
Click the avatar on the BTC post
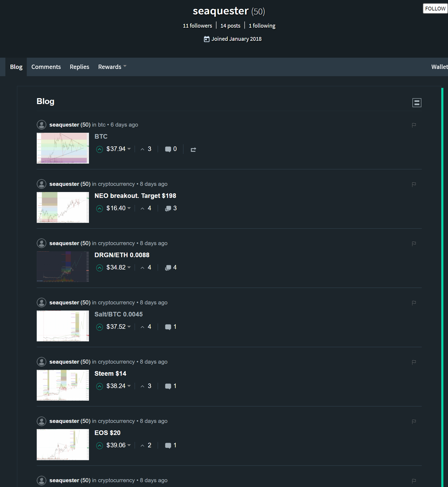pos(41,125)
